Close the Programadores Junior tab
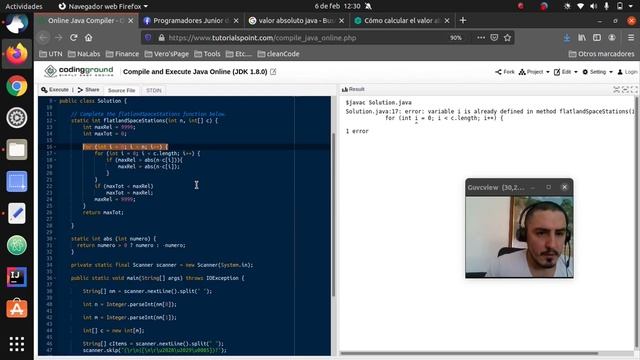640x360 pixels. pos(236,20)
